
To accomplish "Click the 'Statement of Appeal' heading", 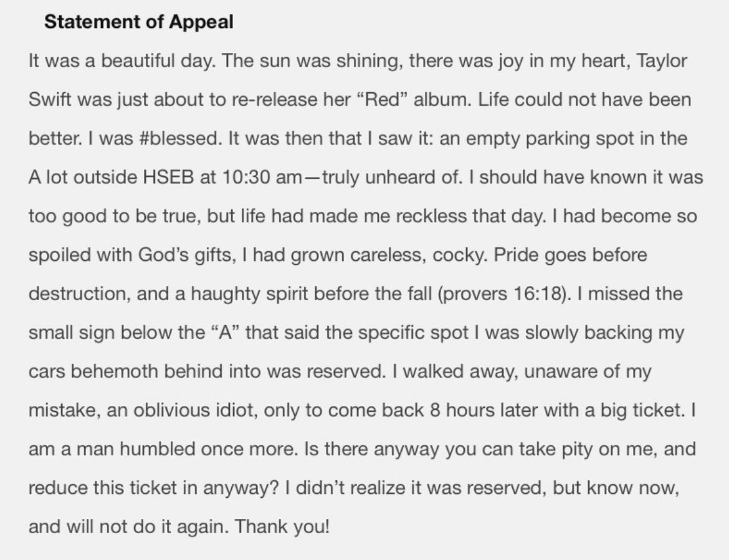I will click(138, 22).
